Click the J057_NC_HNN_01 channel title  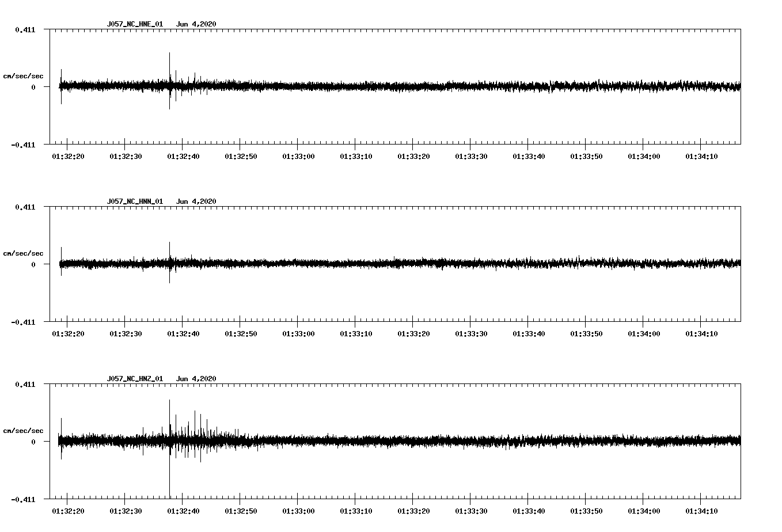(x=135, y=202)
